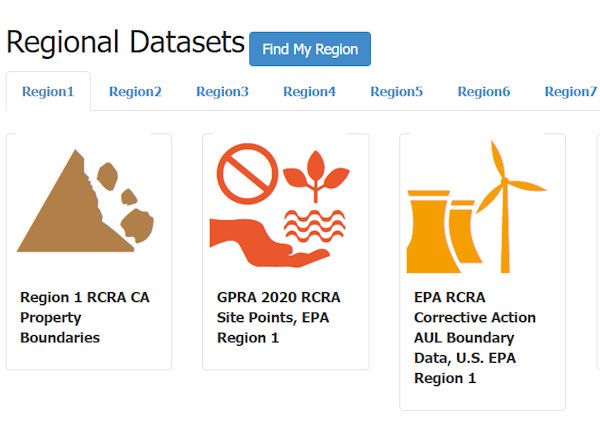Switch to the Region2 tab

(x=135, y=91)
